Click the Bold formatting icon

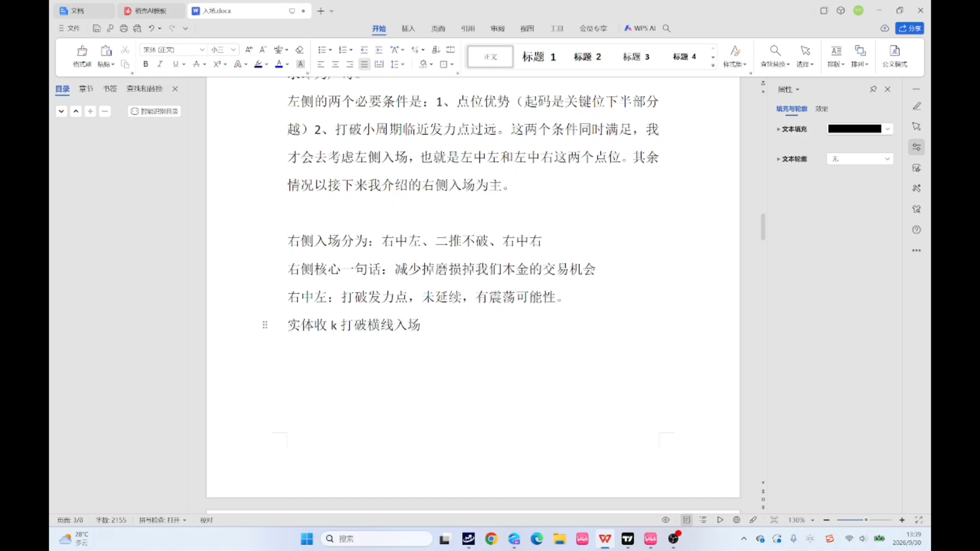tap(146, 64)
